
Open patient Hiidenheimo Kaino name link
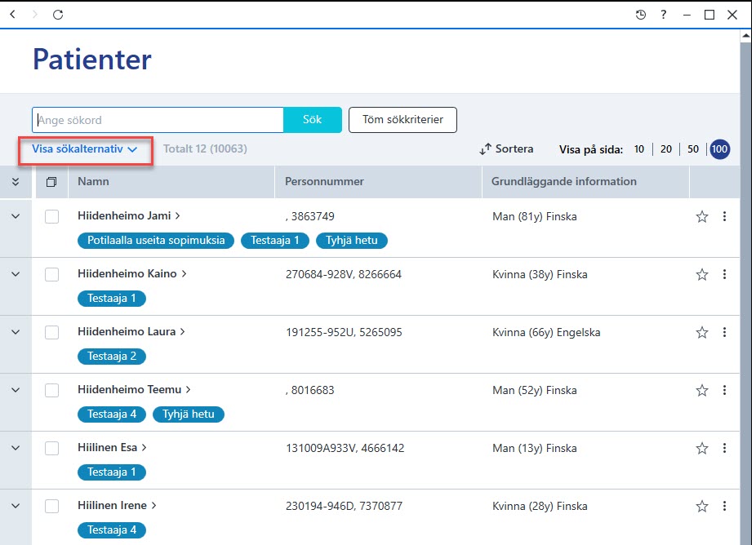pos(132,273)
